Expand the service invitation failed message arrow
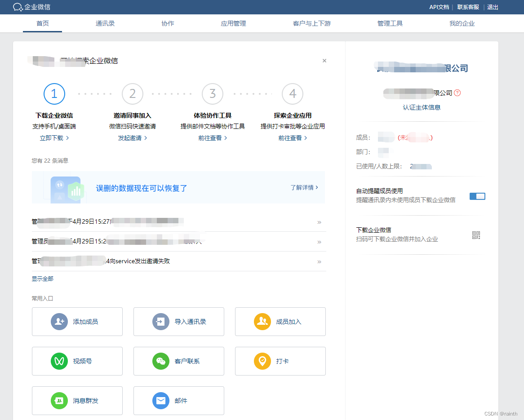 (319, 261)
